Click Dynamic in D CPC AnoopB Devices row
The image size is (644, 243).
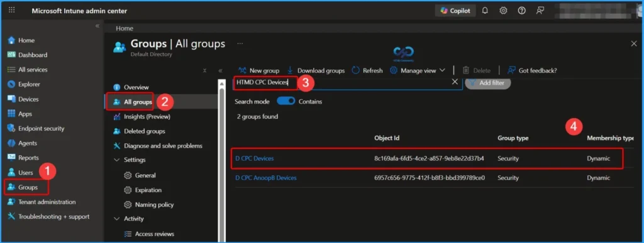(x=599, y=178)
